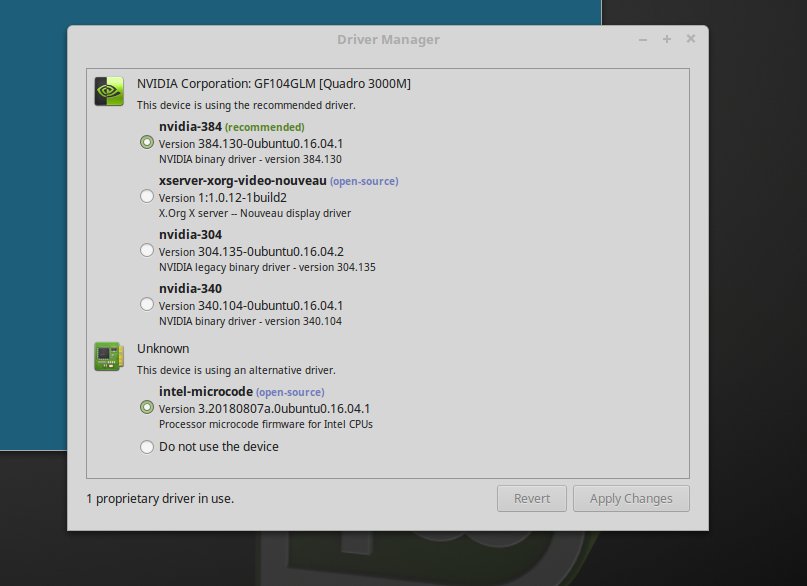
Task: Click the green circuit board Unknown device icon
Action: tap(109, 356)
